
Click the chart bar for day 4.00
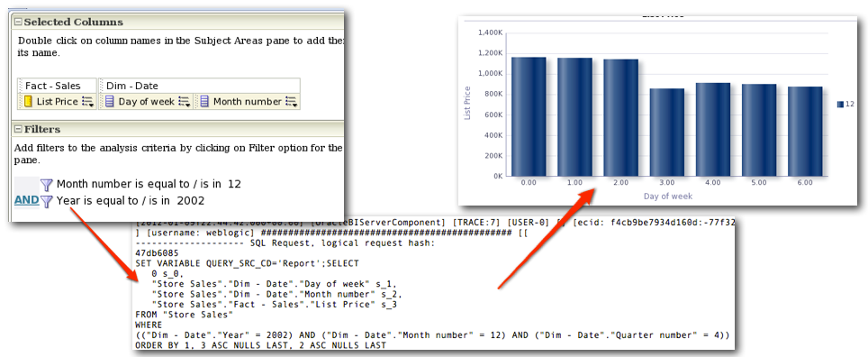click(x=713, y=129)
